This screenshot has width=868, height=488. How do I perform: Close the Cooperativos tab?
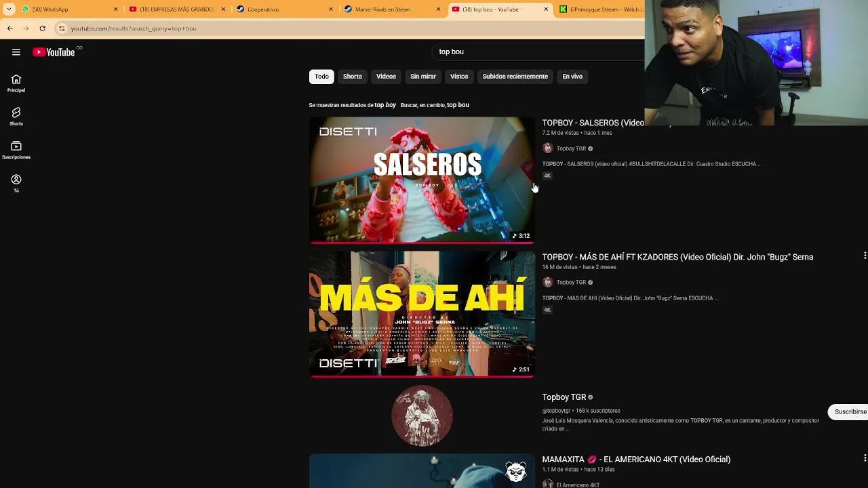331,9
